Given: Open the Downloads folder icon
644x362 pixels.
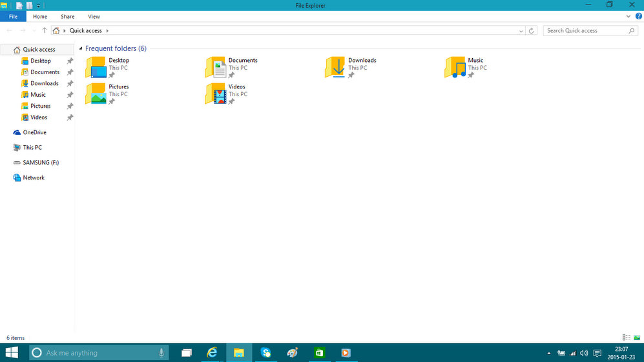Looking at the screenshot, I should click(336, 67).
